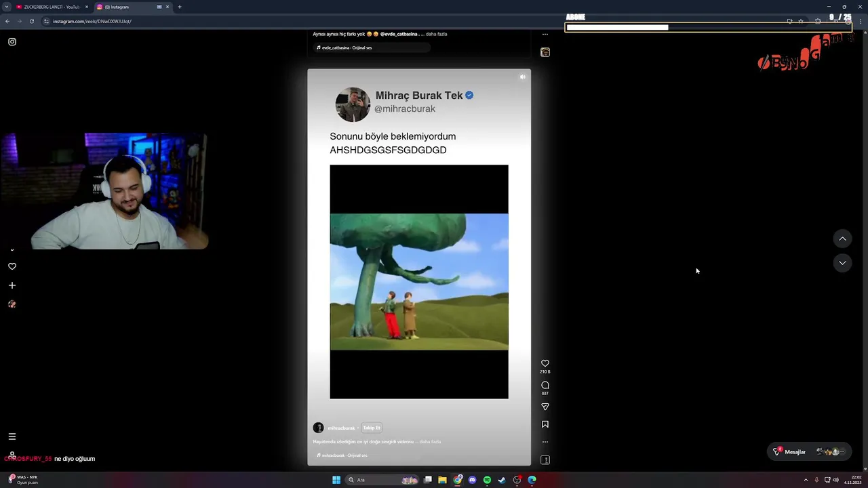Close the Instagram browser tab
The height and width of the screenshot is (488, 868).
pos(167,7)
